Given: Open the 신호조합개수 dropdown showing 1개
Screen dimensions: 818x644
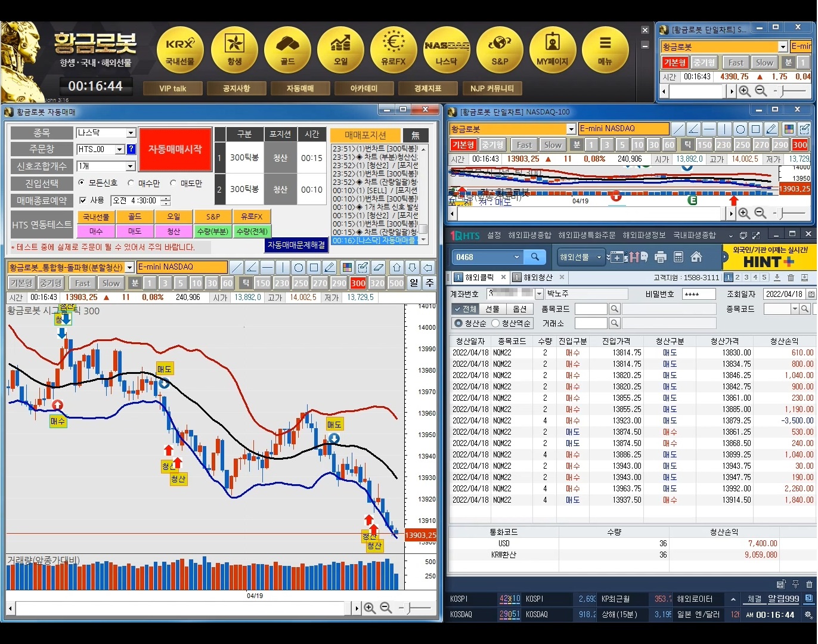Looking at the screenshot, I should 131,166.
